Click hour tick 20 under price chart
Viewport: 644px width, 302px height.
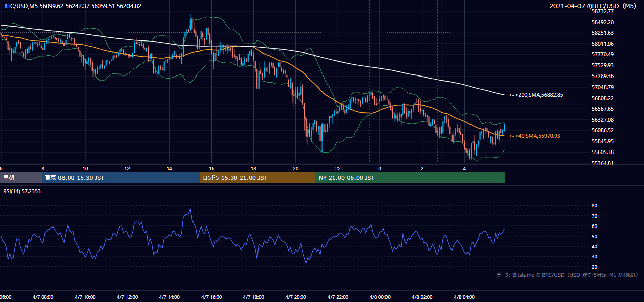click(x=296, y=168)
